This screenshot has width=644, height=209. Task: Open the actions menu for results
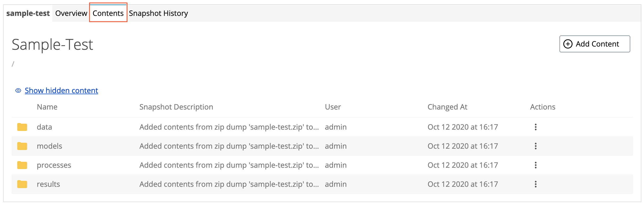click(x=536, y=184)
